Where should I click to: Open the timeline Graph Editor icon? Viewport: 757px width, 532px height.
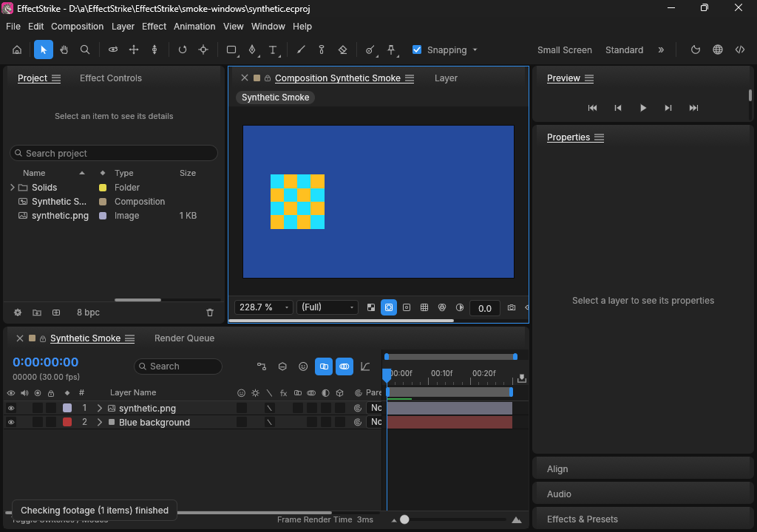pyautogui.click(x=365, y=366)
